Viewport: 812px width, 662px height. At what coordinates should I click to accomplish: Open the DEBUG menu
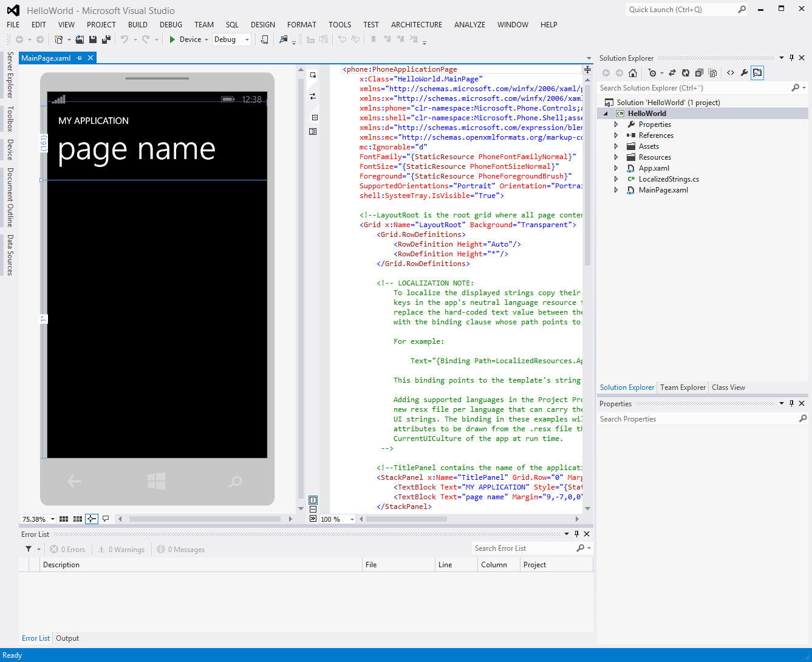[x=171, y=25]
